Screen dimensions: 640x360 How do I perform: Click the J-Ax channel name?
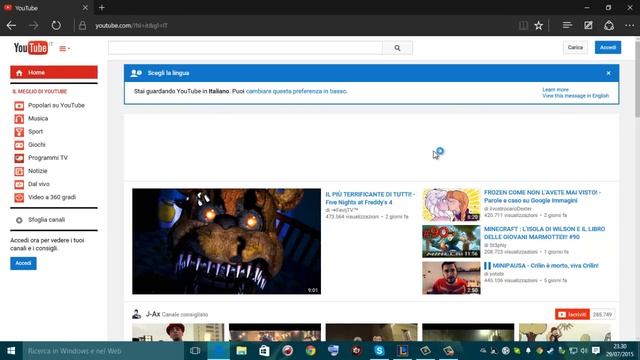pos(153,314)
